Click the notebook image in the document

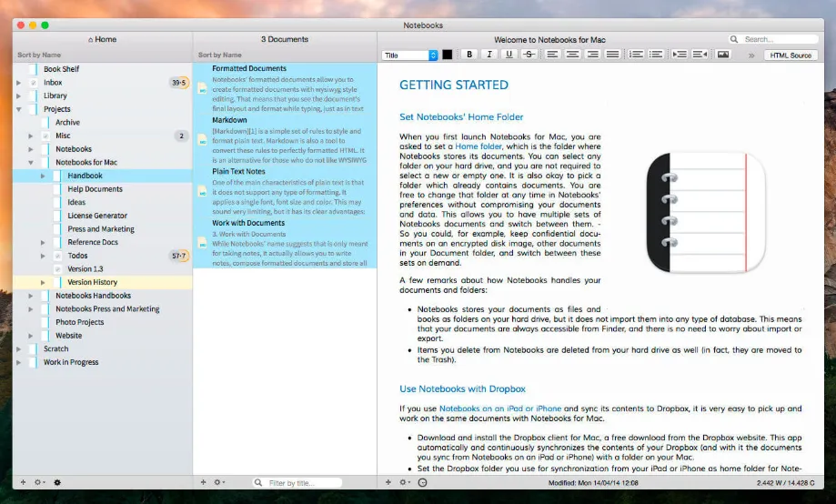pyautogui.click(x=706, y=212)
